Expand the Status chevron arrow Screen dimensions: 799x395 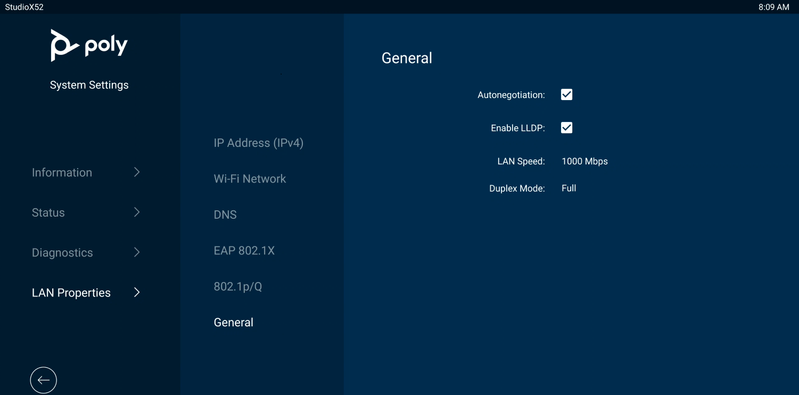pos(137,212)
